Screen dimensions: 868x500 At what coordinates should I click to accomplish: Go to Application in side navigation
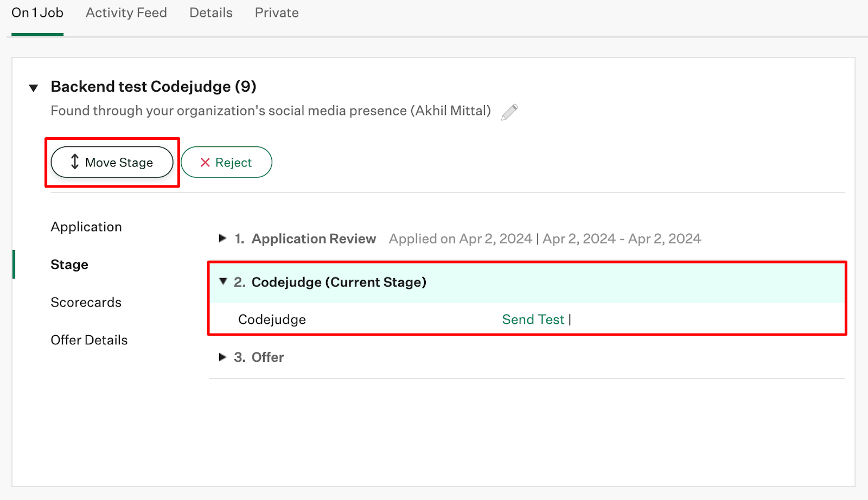click(x=86, y=227)
